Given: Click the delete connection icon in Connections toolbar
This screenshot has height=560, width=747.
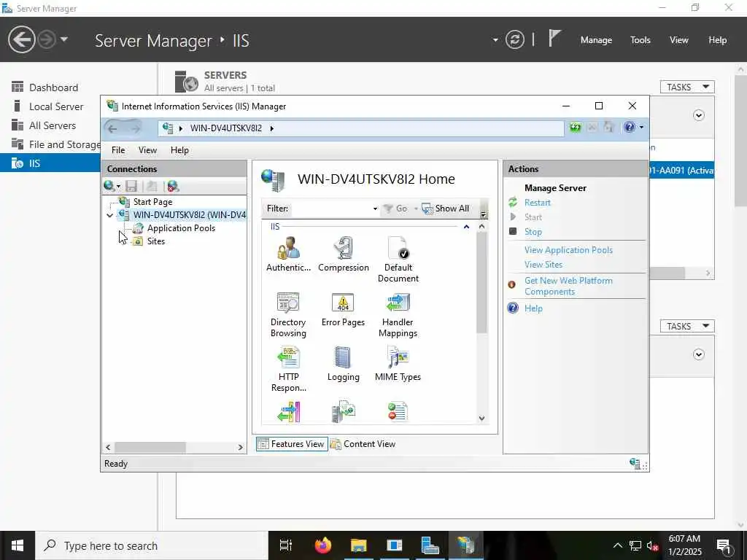Looking at the screenshot, I should (x=173, y=186).
